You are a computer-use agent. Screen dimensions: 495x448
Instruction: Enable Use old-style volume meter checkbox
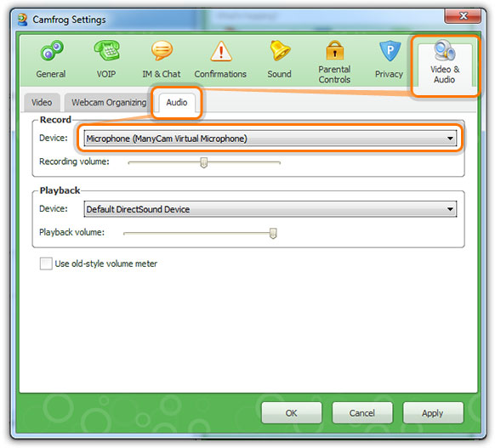pyautogui.click(x=46, y=264)
